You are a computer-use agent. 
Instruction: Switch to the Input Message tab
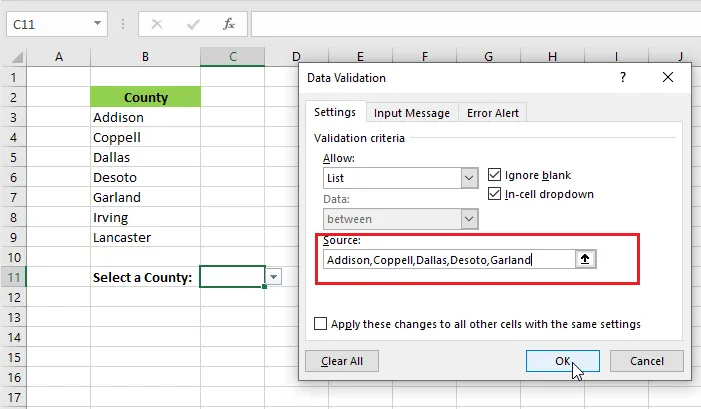[412, 113]
